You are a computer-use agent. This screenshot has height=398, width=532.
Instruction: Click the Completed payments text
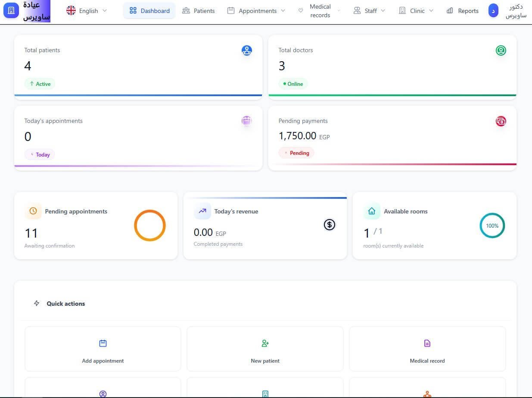218,244
